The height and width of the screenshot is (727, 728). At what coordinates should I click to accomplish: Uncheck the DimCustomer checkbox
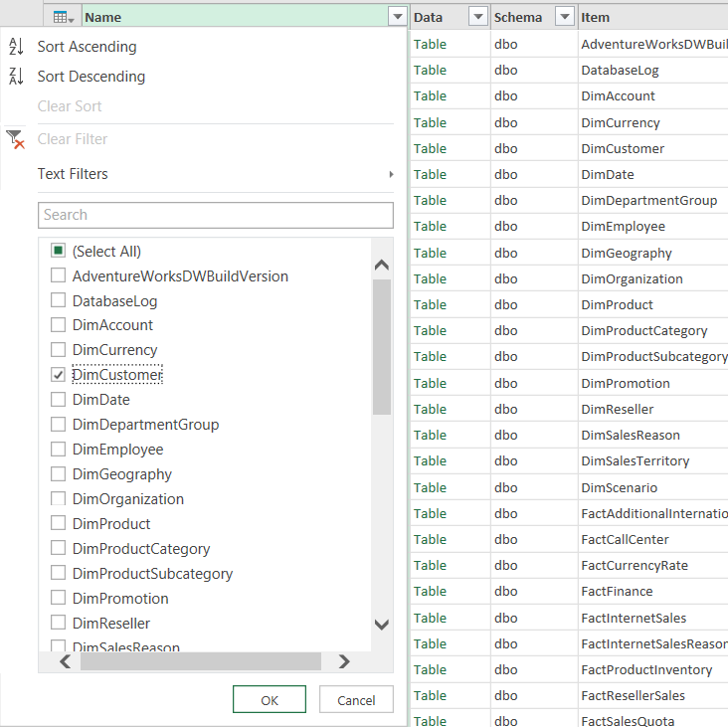(x=59, y=375)
